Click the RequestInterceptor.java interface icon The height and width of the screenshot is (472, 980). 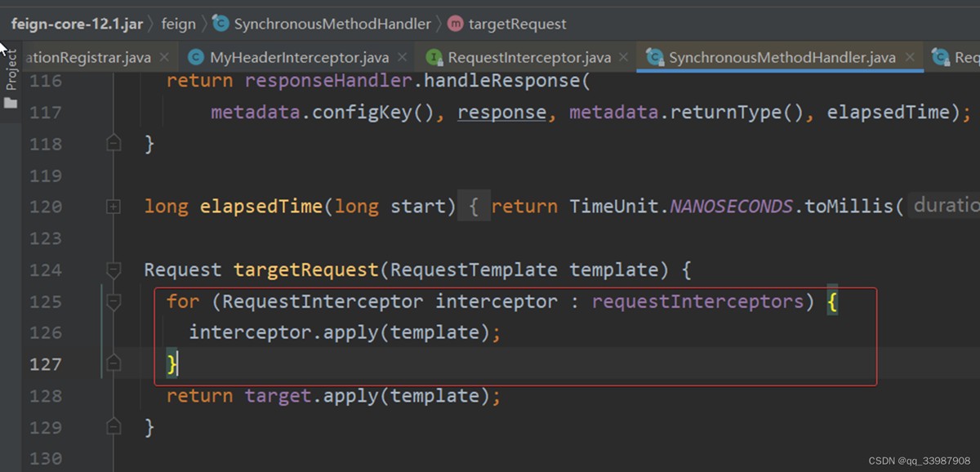pos(434,57)
